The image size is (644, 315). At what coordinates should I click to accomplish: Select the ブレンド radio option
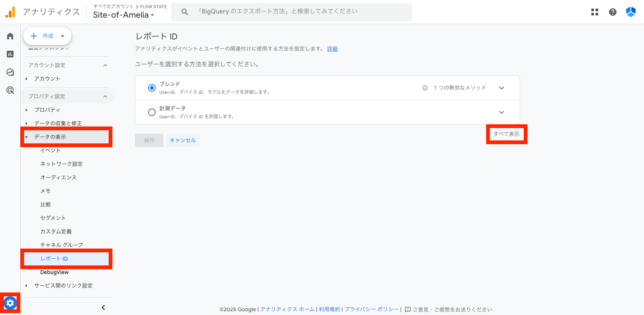152,88
